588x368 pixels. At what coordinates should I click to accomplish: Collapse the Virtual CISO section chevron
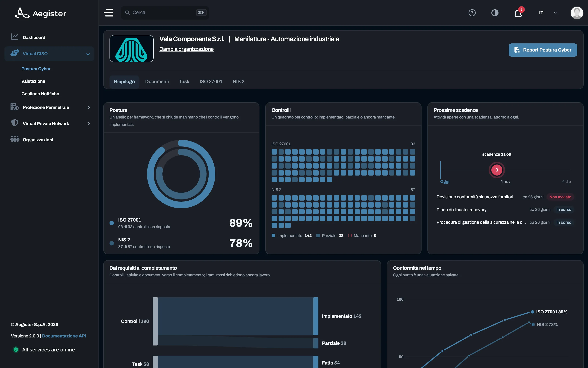88,54
